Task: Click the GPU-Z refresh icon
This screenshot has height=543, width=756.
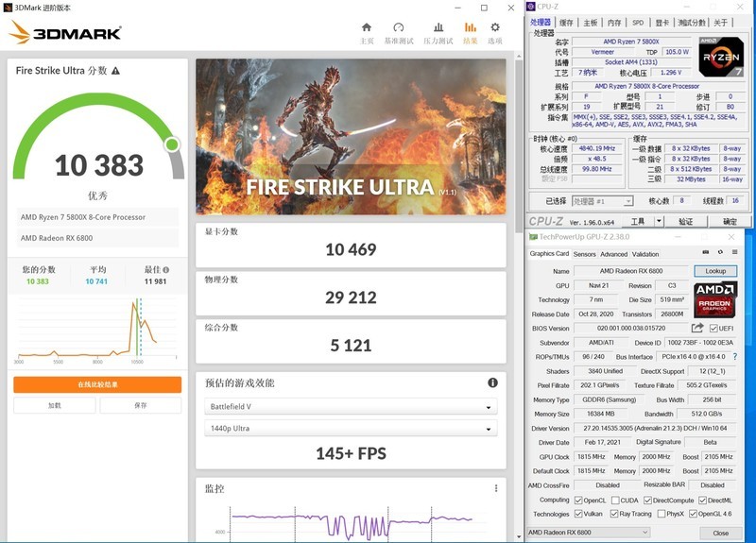Action: pos(720,252)
